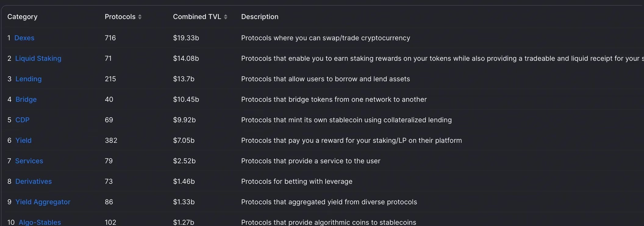Sort table by Protocols column arrow icon
Screen dimensions: 644x226
coord(140,17)
